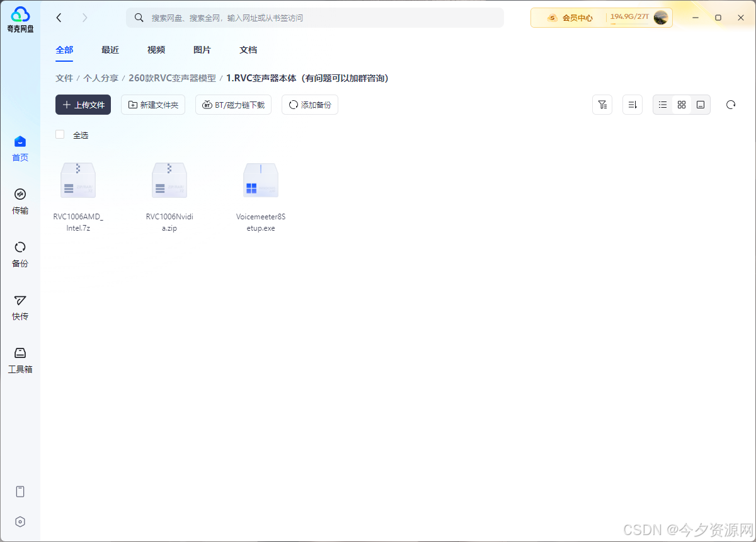Maximize the Quark window
Viewport: 756px width, 542px height.
click(718, 18)
